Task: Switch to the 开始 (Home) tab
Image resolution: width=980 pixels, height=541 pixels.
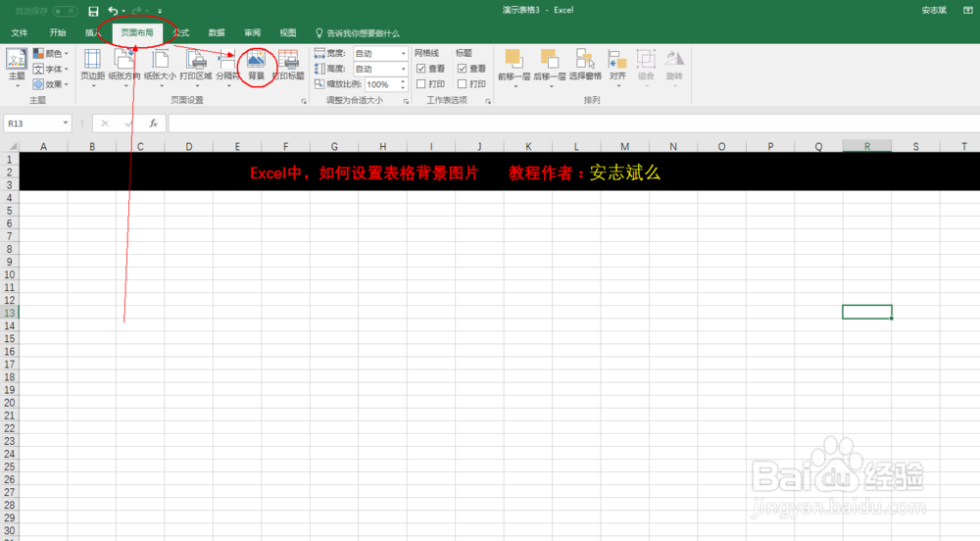Action: click(58, 33)
